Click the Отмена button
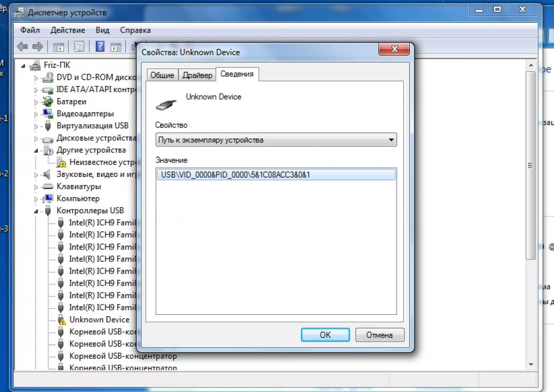The height and width of the screenshot is (392, 554). 379,335
